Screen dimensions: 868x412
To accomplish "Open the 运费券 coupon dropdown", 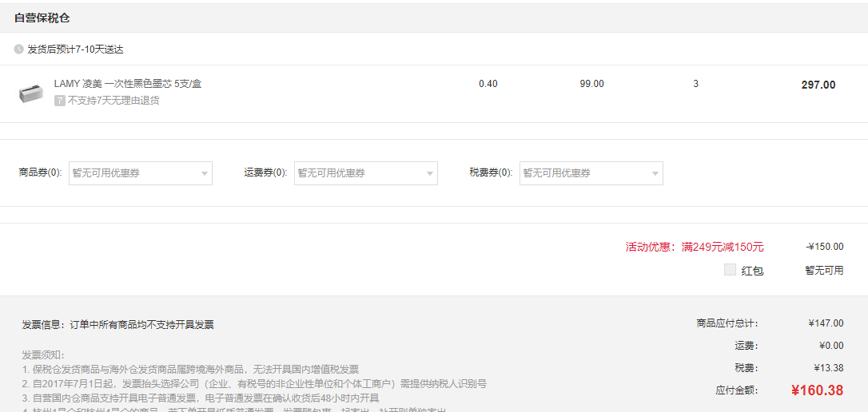I will [x=366, y=173].
